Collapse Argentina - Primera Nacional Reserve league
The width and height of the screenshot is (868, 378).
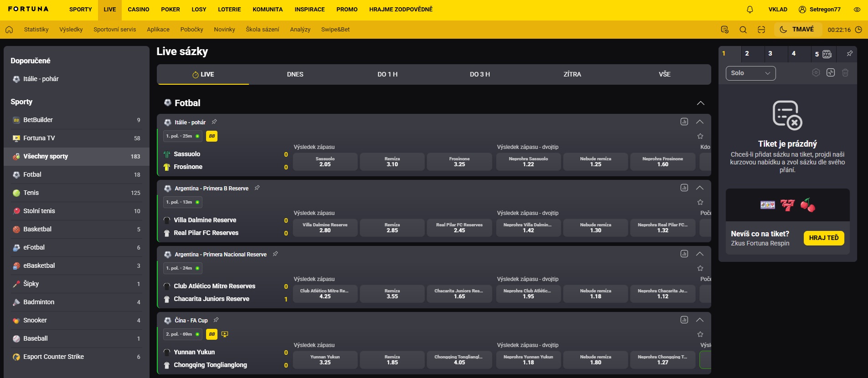click(x=700, y=254)
